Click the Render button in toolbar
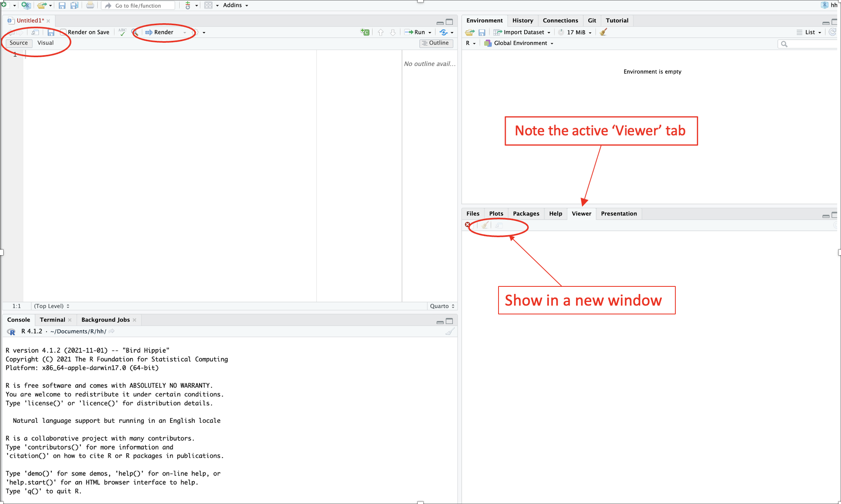Screen dimensions: 841x504 point(158,32)
